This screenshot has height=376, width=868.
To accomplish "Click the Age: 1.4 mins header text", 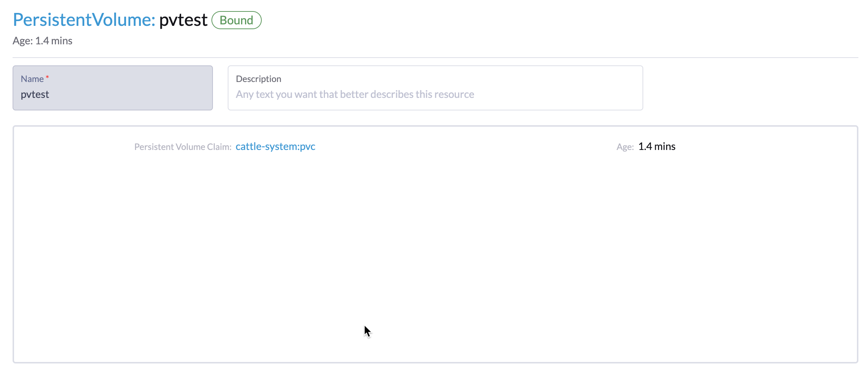I will coord(43,41).
